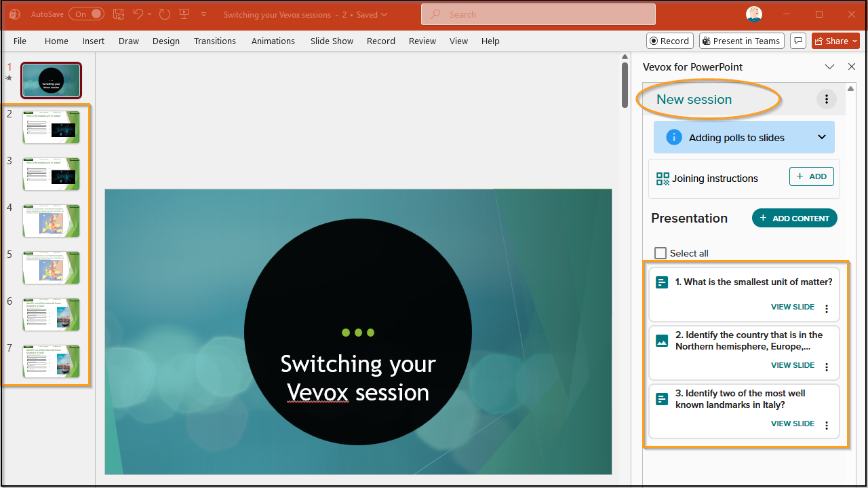
Task: Click VIEW SLIDE for question 2
Action: point(793,365)
